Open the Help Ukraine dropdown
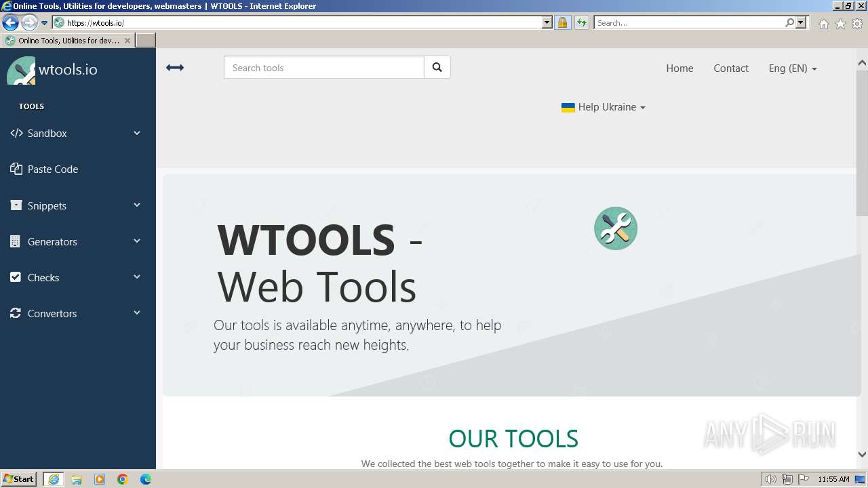 [604, 107]
